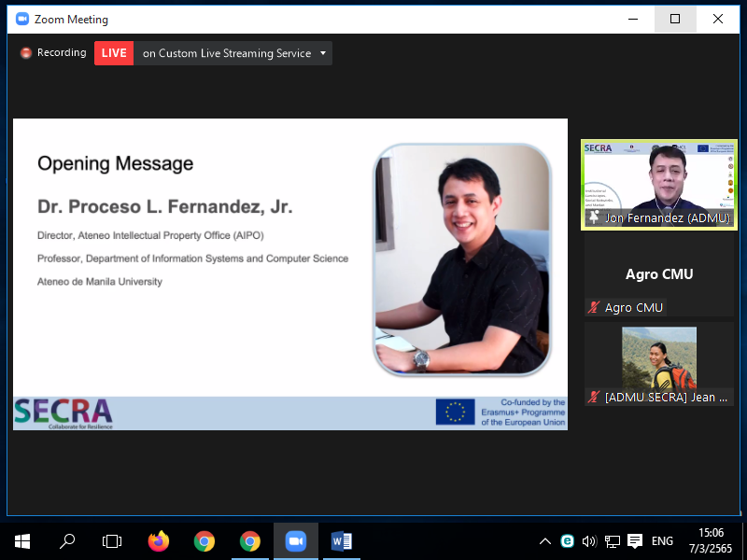This screenshot has width=747, height=560.
Task: Open the Action Center notifications icon
Action: (x=635, y=541)
